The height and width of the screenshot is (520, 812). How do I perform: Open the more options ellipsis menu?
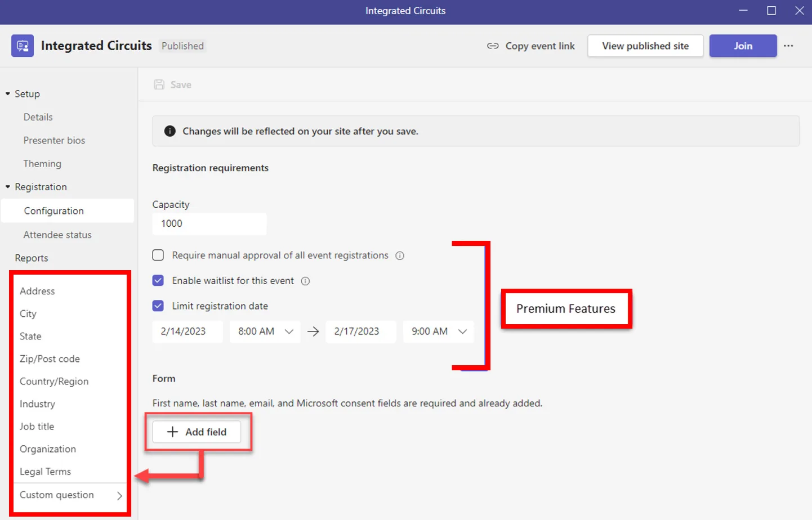tap(788, 46)
